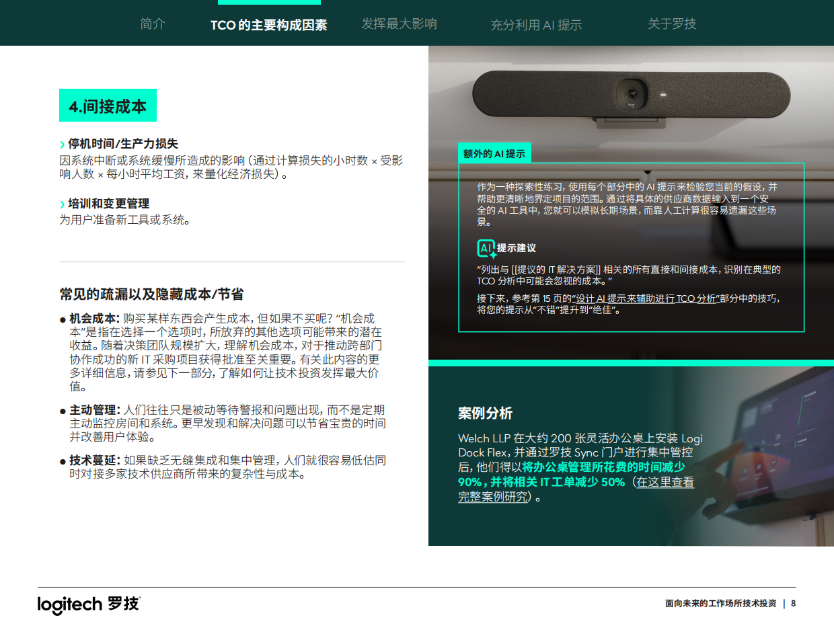Click the 额外的 AI 提示 label
The width and height of the screenshot is (834, 644).
pos(494,153)
